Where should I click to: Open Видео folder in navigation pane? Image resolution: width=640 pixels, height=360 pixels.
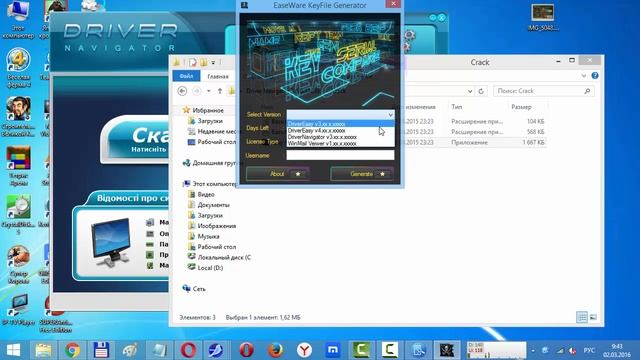[x=206, y=195]
